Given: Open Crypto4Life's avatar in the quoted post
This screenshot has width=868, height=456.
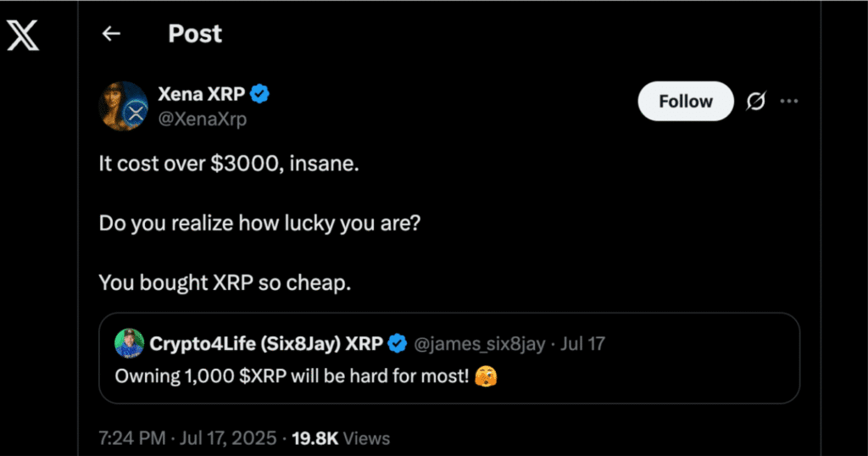Looking at the screenshot, I should pyautogui.click(x=129, y=343).
